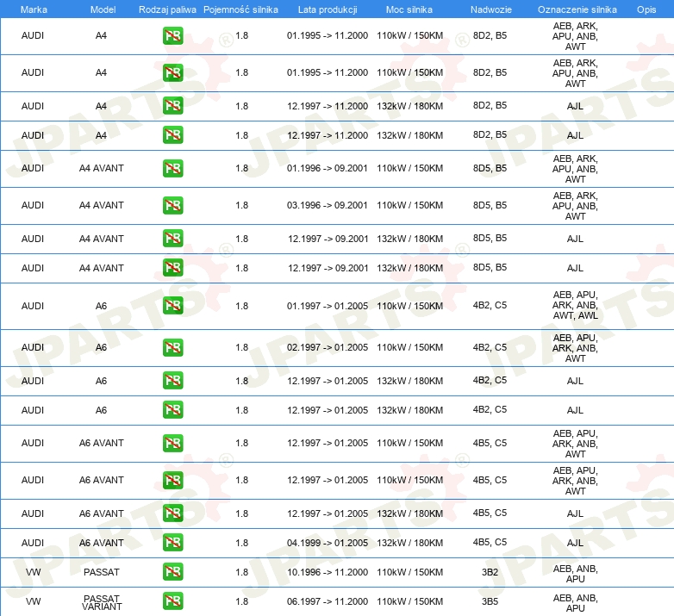
Task: Select the date cell '01.1997 -> 01.2005'
Action: pyautogui.click(x=328, y=306)
